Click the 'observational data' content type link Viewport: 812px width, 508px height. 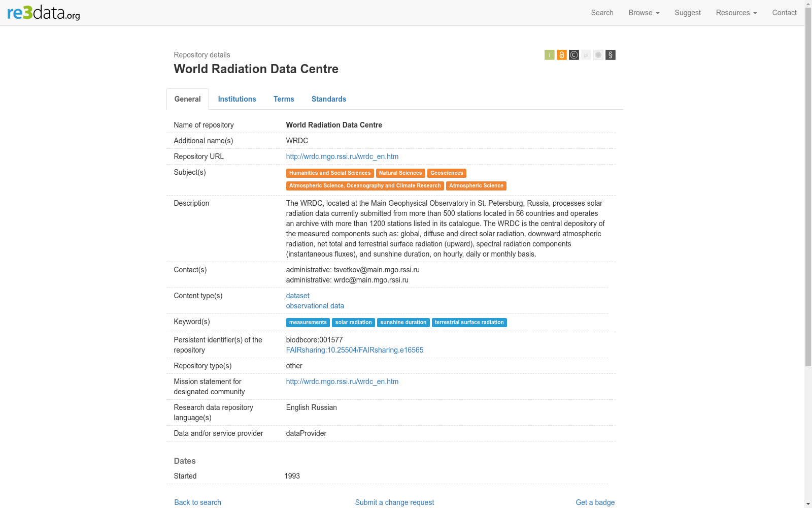pyautogui.click(x=315, y=306)
